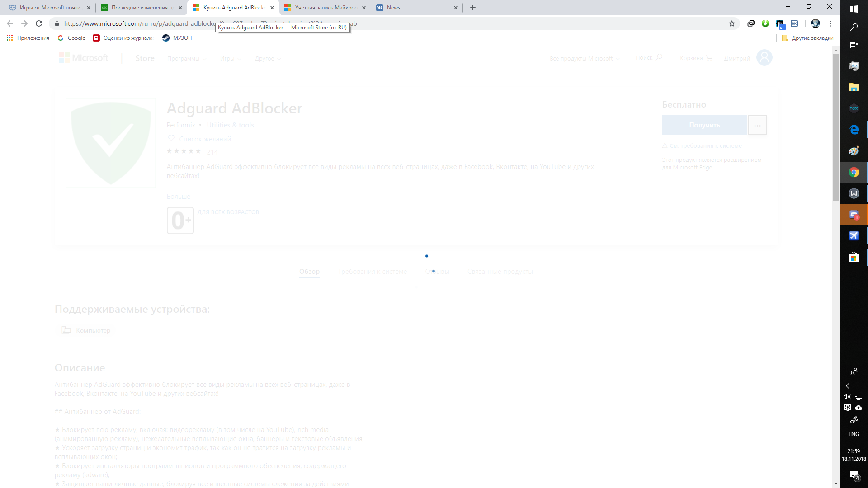Screen dimensions: 868x488
Task: Click the page vertical scrollbar thumb
Action: click(x=836, y=127)
